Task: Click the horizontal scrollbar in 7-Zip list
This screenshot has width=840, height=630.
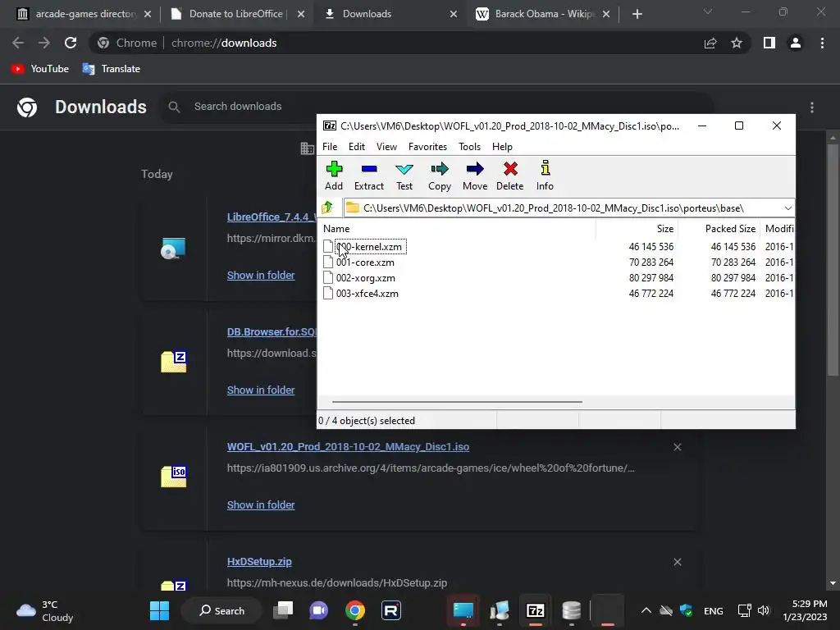Action: point(457,401)
